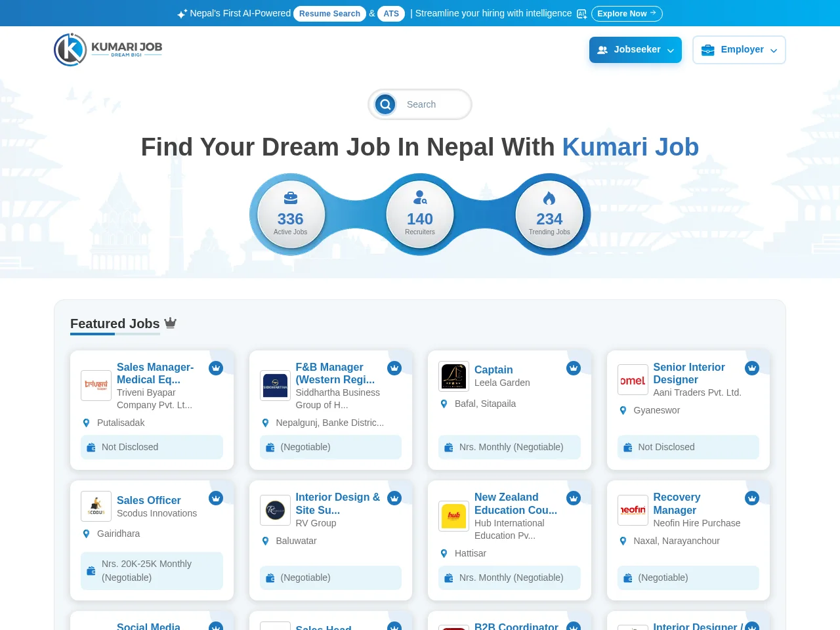Click the 336 Active Jobs count
The height and width of the screenshot is (630, 840).
tap(291, 219)
